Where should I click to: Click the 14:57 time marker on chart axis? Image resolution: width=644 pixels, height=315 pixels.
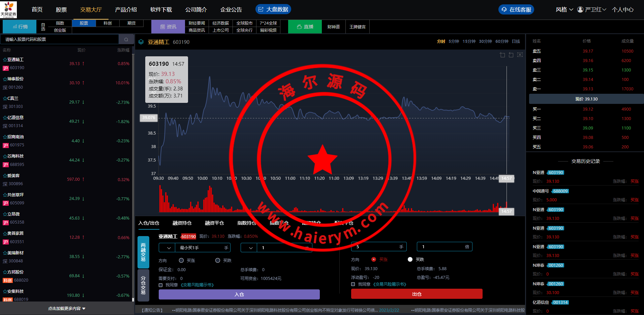point(506,178)
